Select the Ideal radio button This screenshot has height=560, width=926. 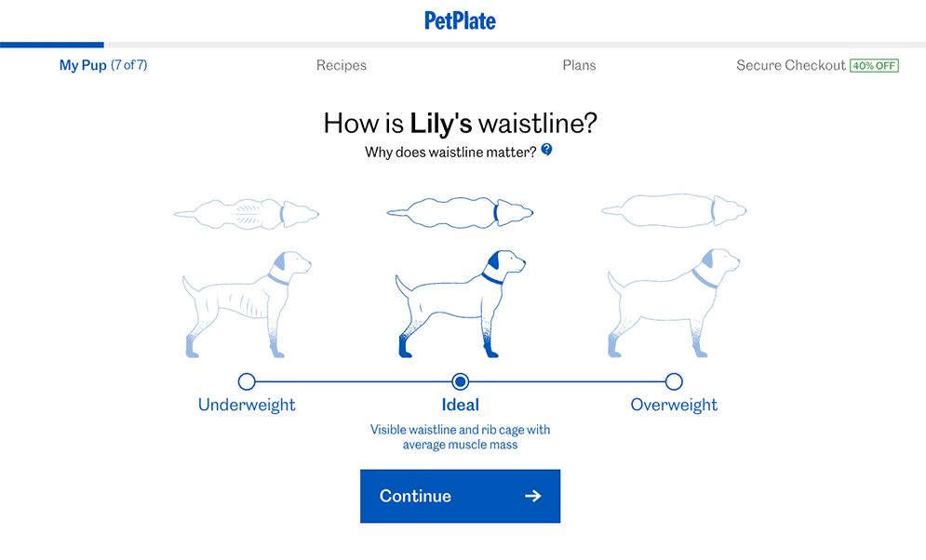[460, 381]
